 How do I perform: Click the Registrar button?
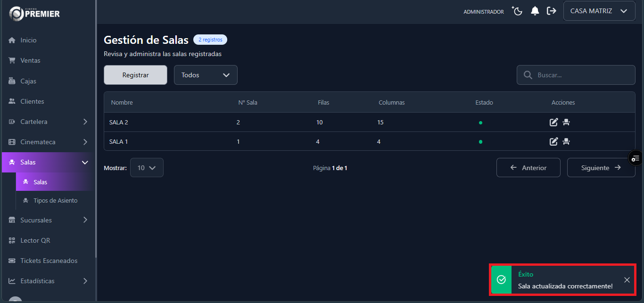click(x=135, y=75)
